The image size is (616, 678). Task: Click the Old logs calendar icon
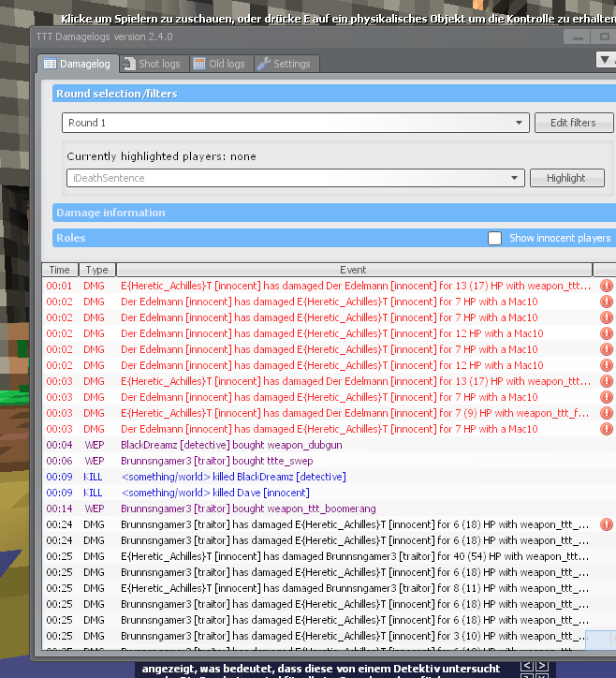tap(199, 64)
